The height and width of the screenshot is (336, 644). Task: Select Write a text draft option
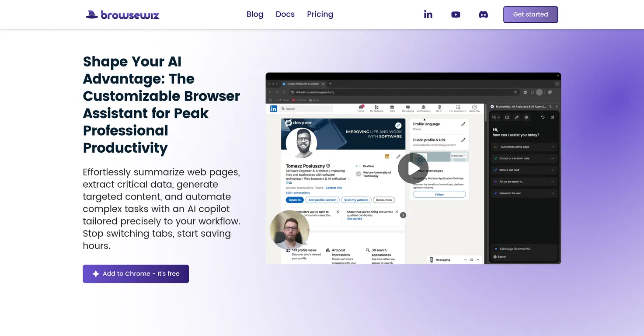pos(524,170)
